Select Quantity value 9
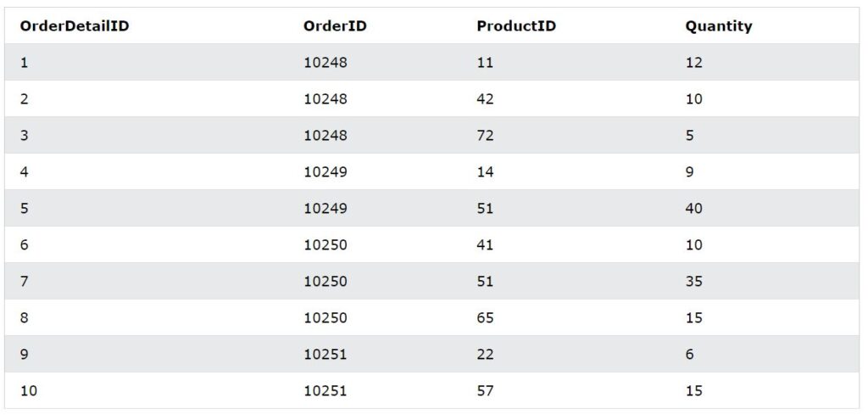This screenshot has height=415, width=868. coord(690,172)
